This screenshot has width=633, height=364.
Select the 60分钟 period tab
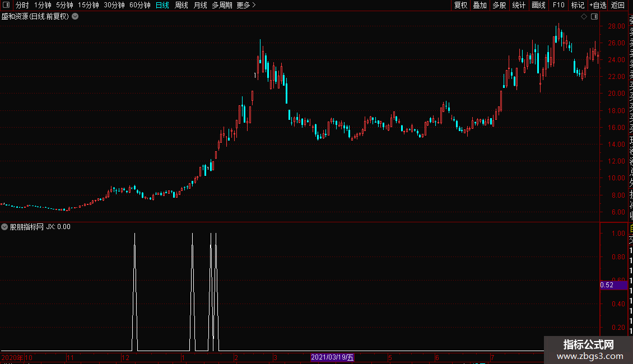pyautogui.click(x=140, y=5)
